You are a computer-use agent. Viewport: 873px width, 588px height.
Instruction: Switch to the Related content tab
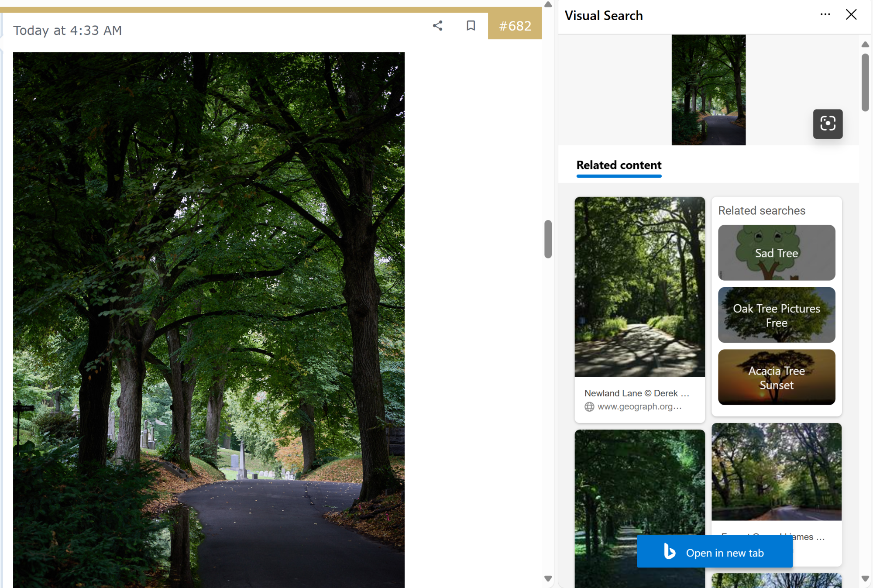[x=619, y=165]
